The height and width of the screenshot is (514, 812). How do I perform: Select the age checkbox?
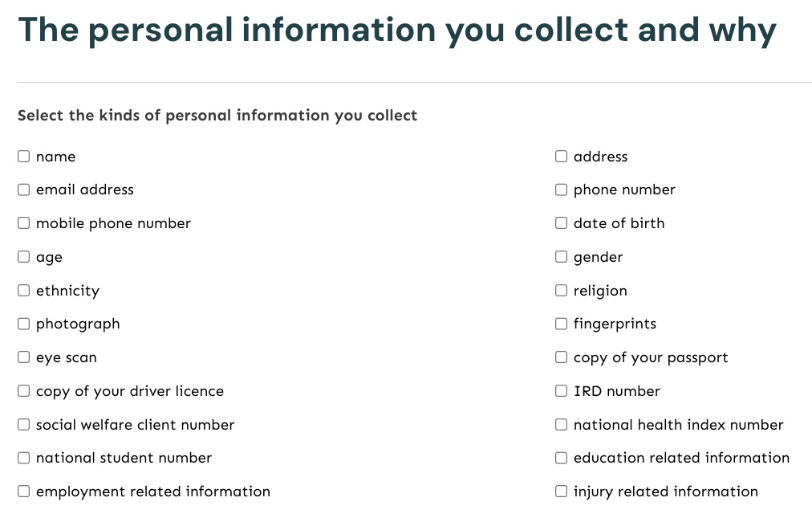click(x=24, y=257)
